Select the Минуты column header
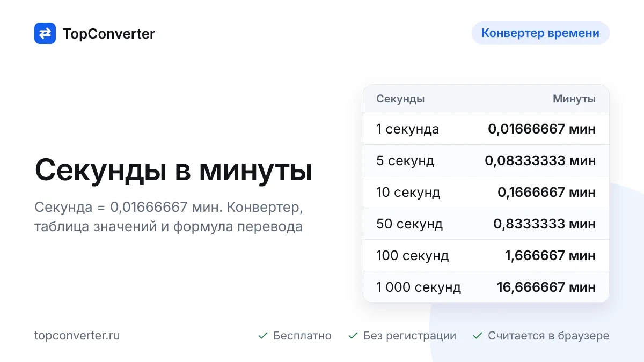The image size is (644, 362). (574, 99)
